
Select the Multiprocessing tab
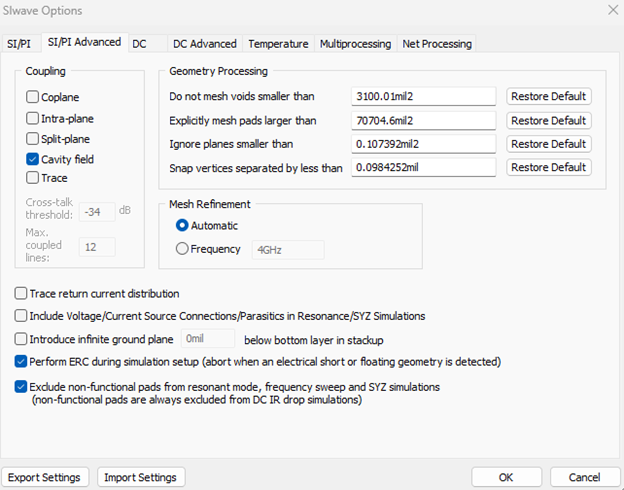point(356,44)
